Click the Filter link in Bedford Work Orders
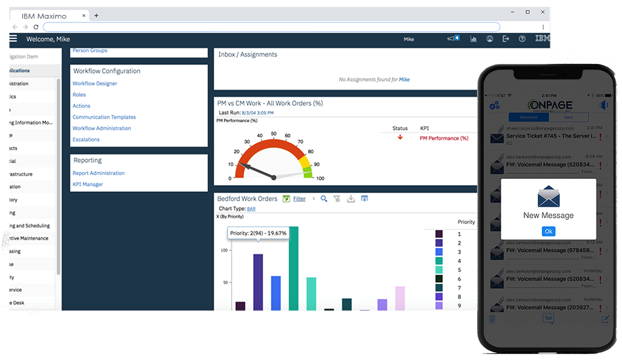This screenshot has height=364, width=622. click(x=300, y=199)
